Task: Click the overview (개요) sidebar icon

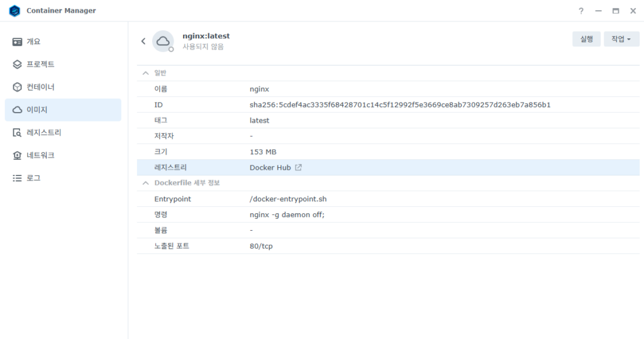Action: [18, 42]
